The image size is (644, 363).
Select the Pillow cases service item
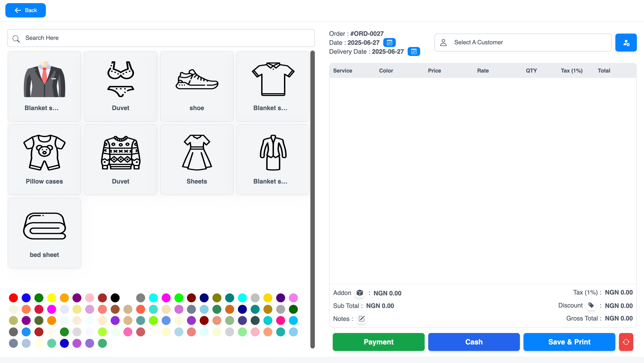pos(44,160)
